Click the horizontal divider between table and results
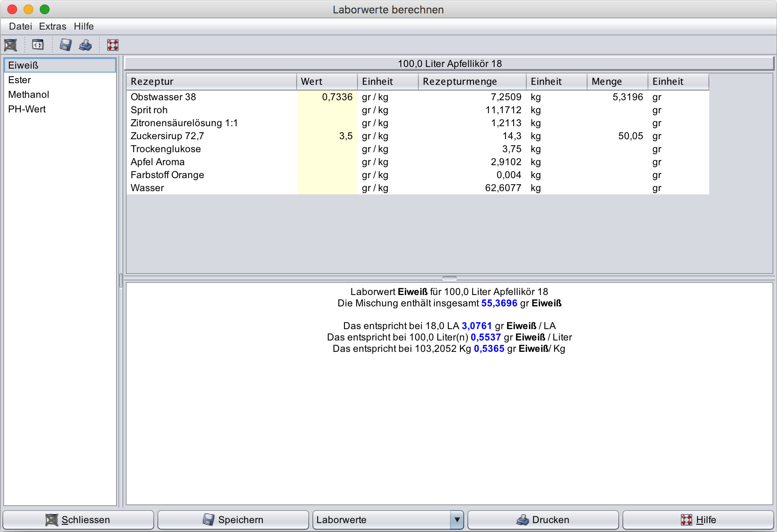The height and width of the screenshot is (532, 777). point(449,278)
